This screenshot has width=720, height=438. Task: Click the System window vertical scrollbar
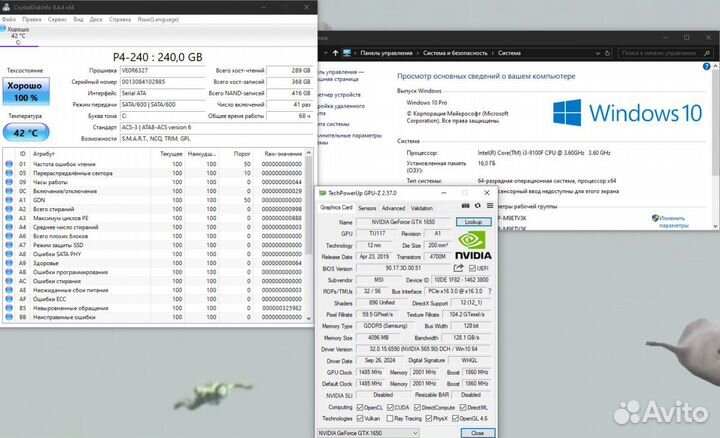(715, 122)
